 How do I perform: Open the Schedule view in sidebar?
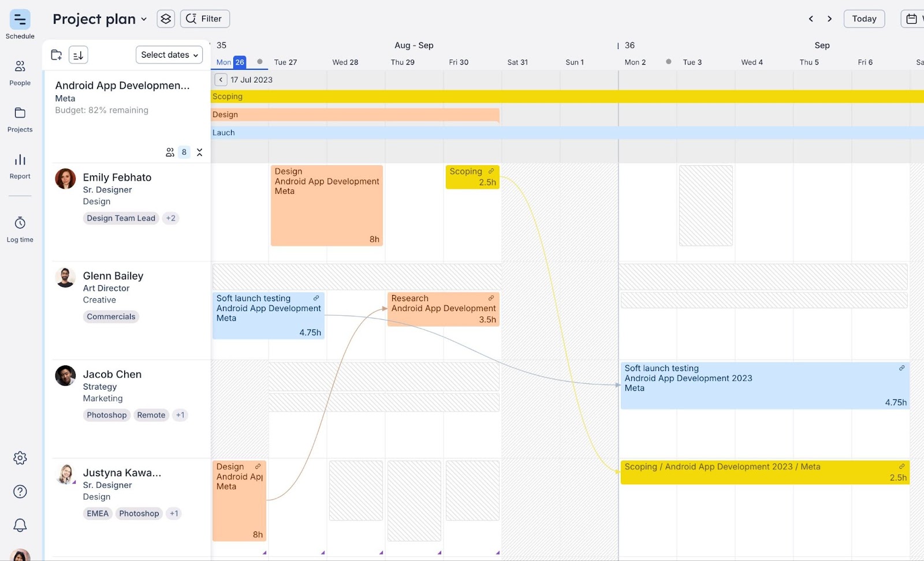[20, 20]
